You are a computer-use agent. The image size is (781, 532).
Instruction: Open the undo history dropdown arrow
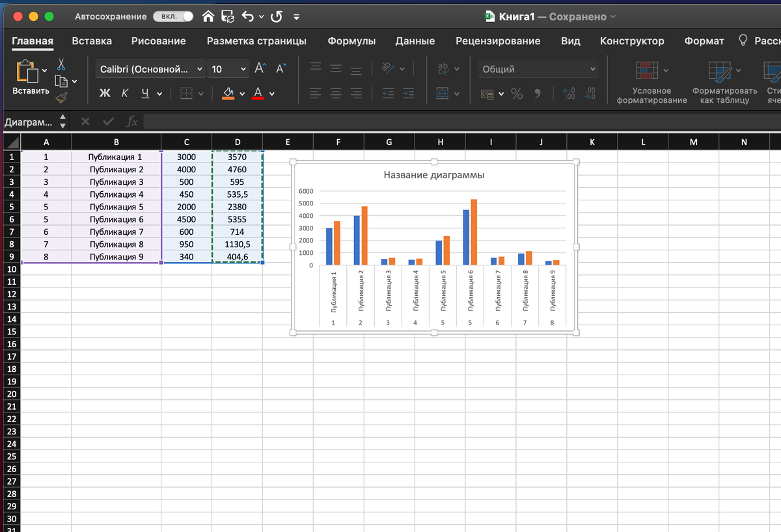(261, 18)
